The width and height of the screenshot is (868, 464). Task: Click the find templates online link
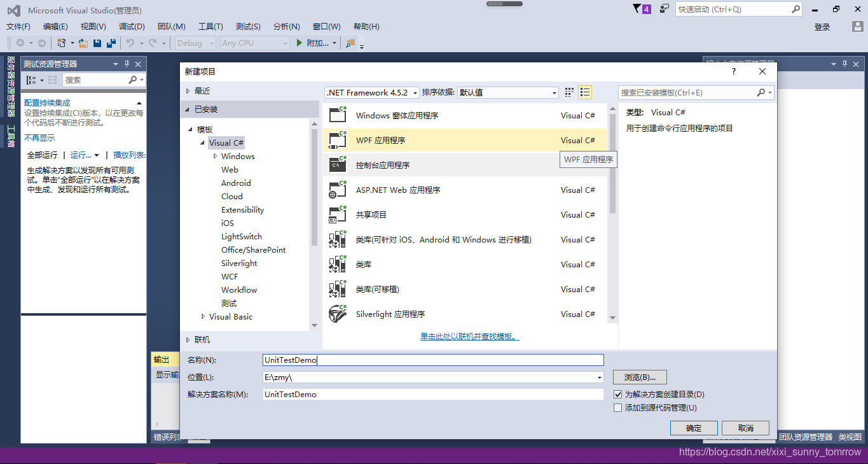coord(469,336)
